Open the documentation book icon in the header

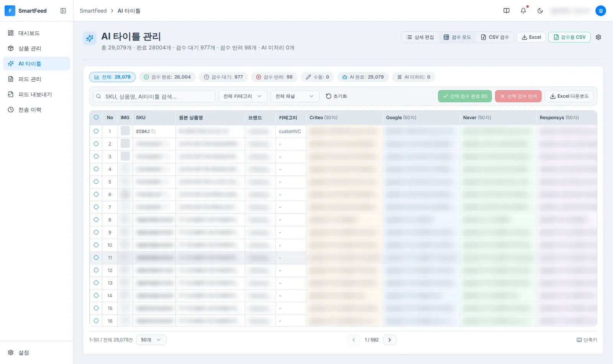[506, 11]
